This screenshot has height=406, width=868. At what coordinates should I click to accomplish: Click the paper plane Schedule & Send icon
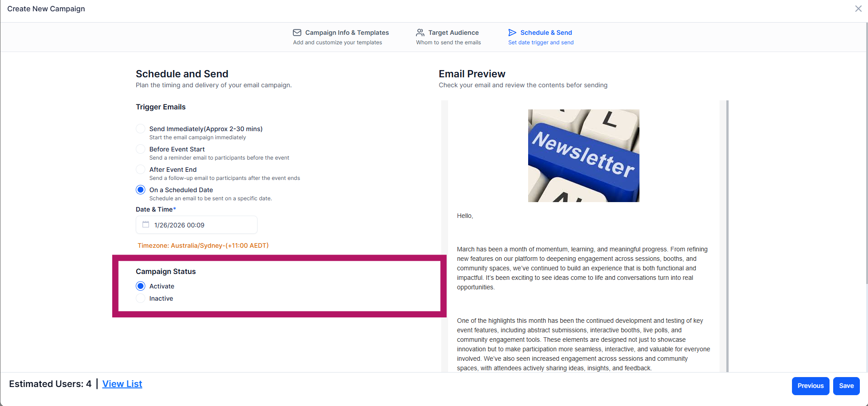pos(512,33)
